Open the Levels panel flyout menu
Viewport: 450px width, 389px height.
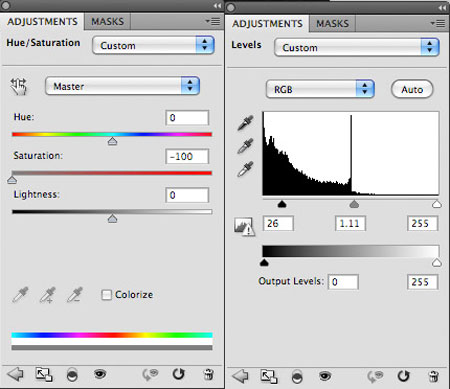pos(438,23)
